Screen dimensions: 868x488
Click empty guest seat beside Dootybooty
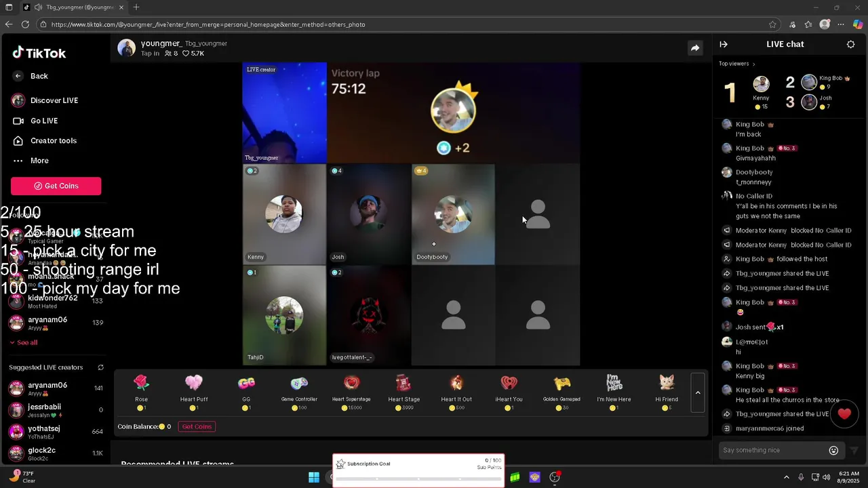538,214
